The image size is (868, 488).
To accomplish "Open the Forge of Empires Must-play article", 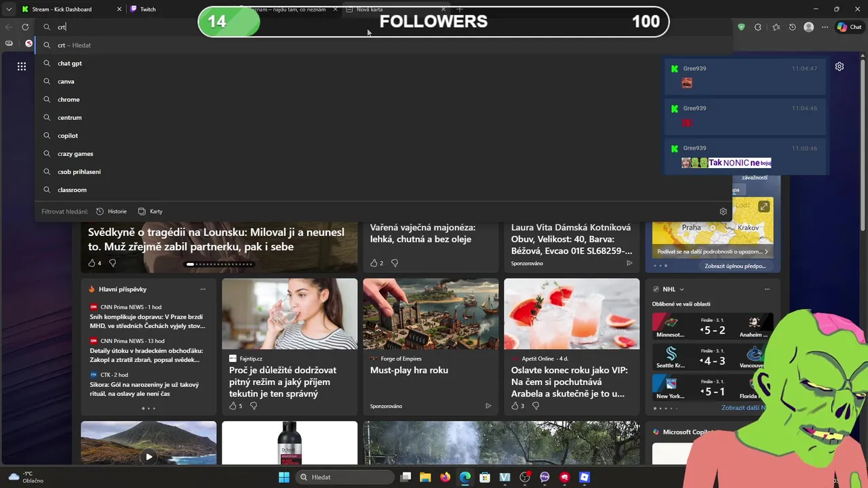I will coord(409,370).
